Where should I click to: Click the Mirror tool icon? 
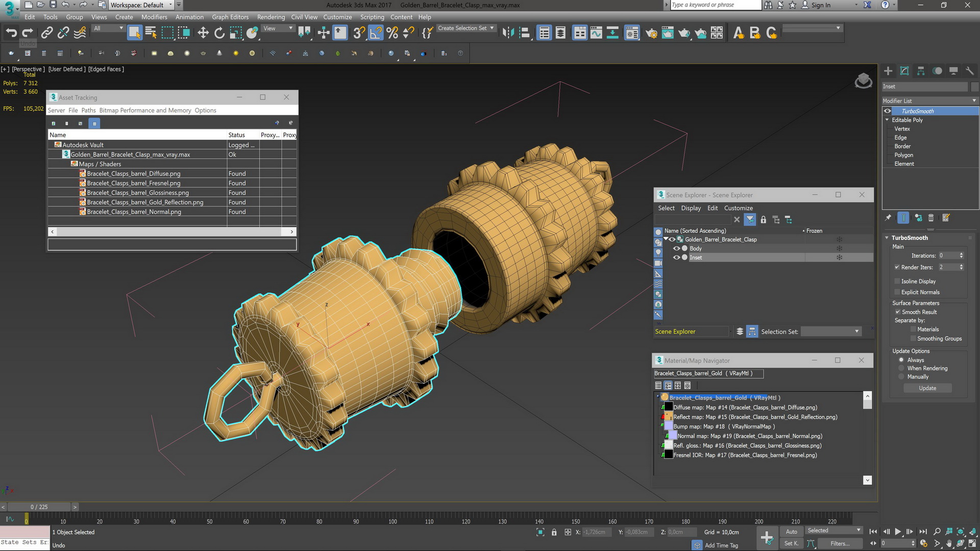[x=508, y=33]
